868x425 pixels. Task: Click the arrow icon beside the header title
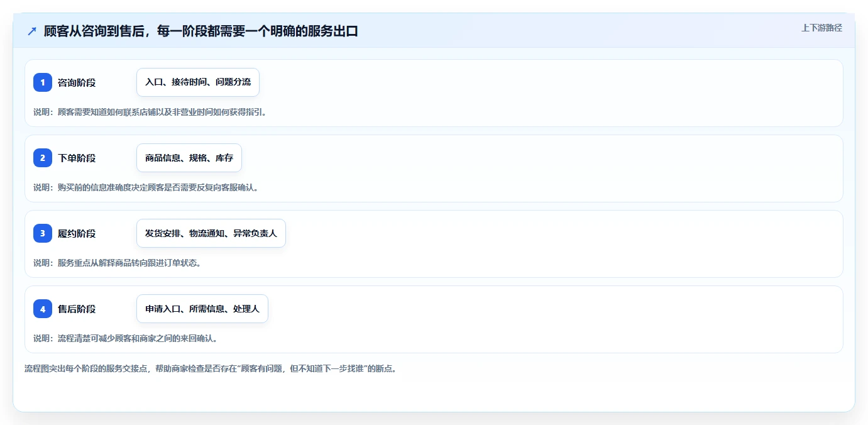(x=32, y=31)
